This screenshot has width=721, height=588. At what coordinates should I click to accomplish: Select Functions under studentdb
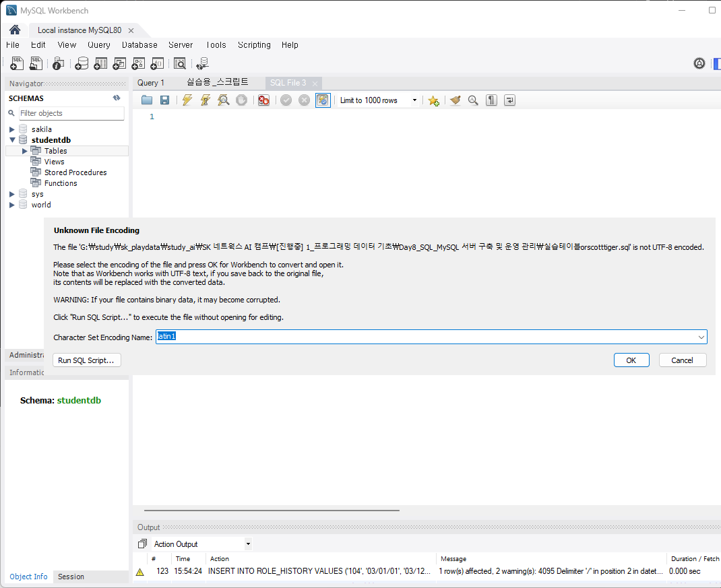[x=61, y=183]
